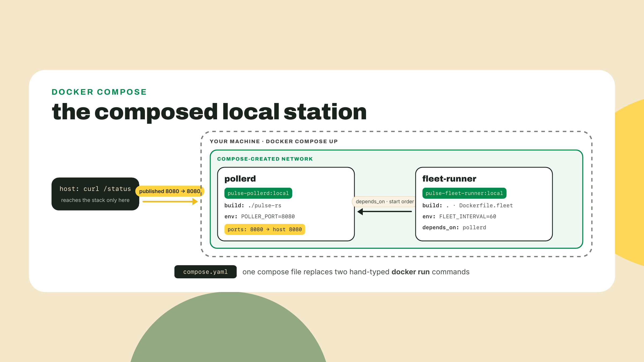This screenshot has height=362, width=644.
Task: Click the bold 'docker run' text
Action: click(x=411, y=272)
